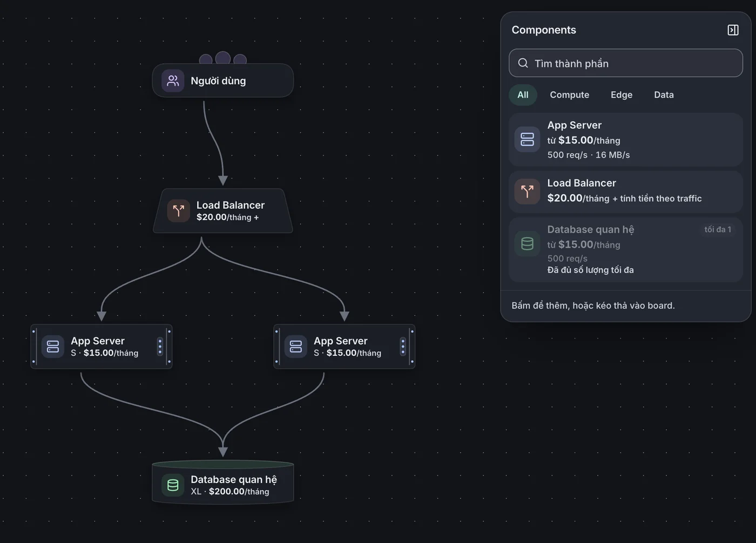
Task: Click the server icon on the right App Server node
Action: coord(296,347)
